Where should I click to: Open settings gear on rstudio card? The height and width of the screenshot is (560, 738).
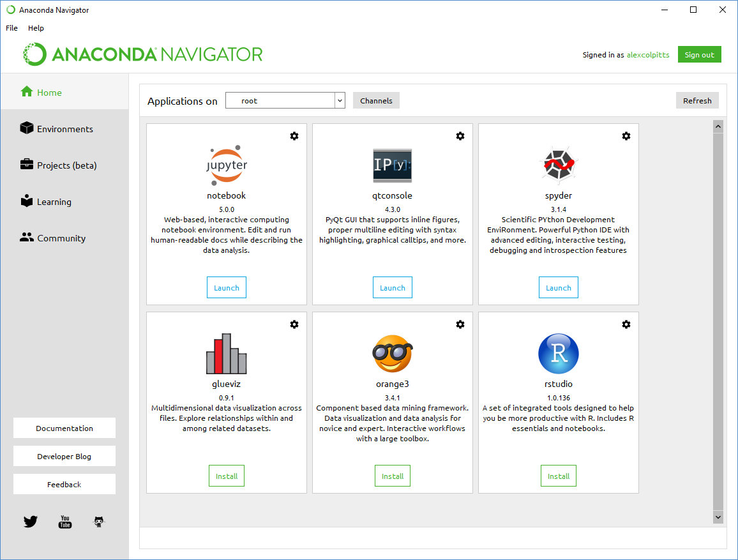tap(626, 324)
